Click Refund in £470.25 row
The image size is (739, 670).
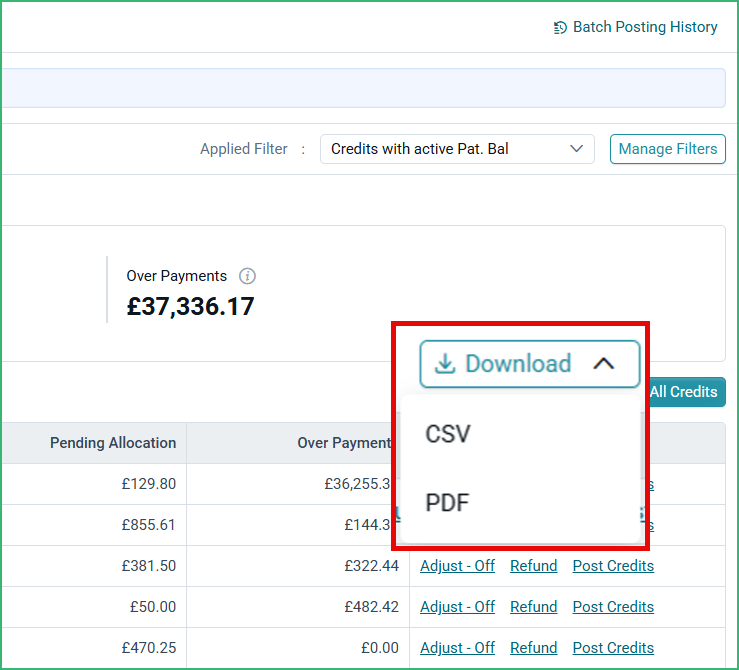tap(534, 647)
